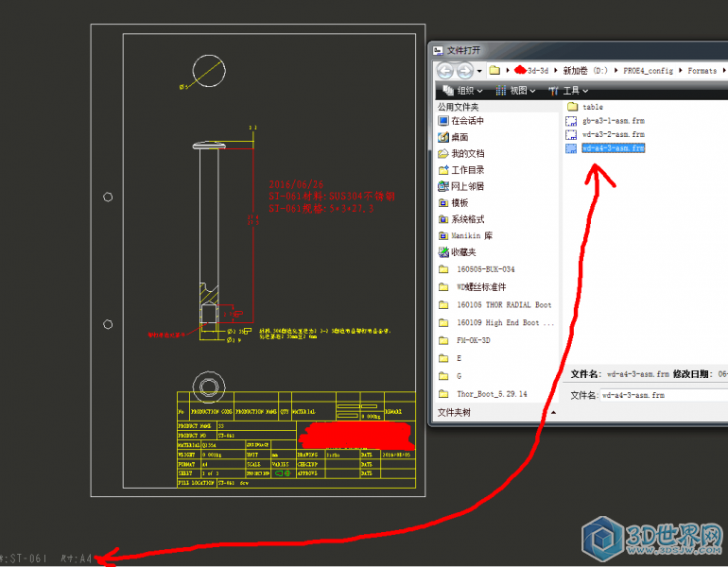Click the MATERIAL cell in the title block

[x=189, y=445]
